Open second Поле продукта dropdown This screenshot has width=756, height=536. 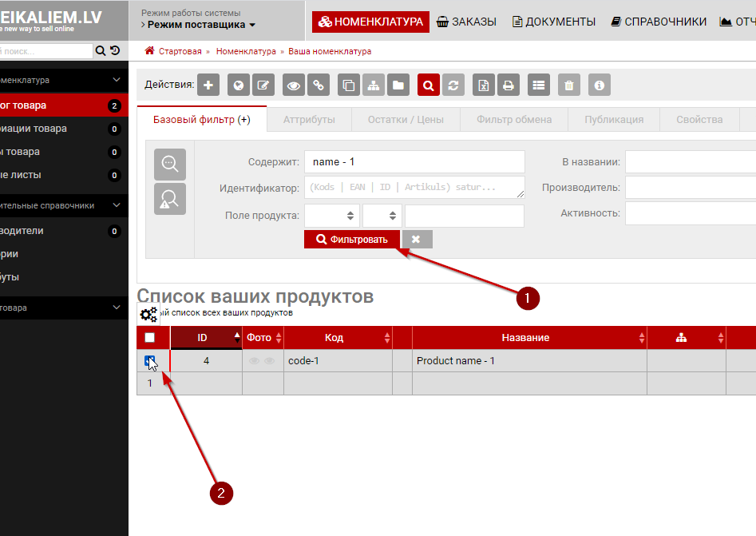point(382,216)
